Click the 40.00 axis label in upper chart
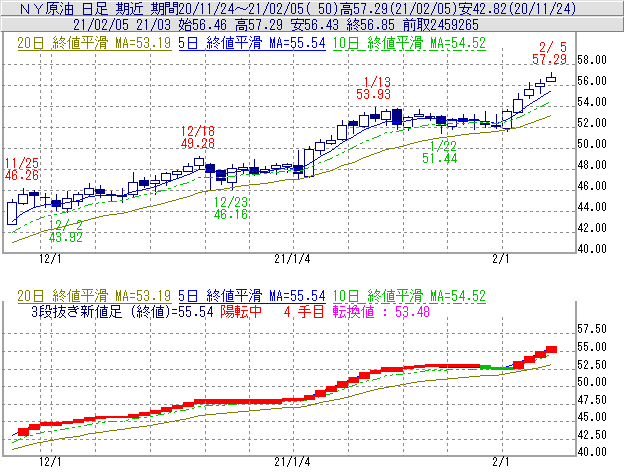The image size is (624, 473). point(592,249)
